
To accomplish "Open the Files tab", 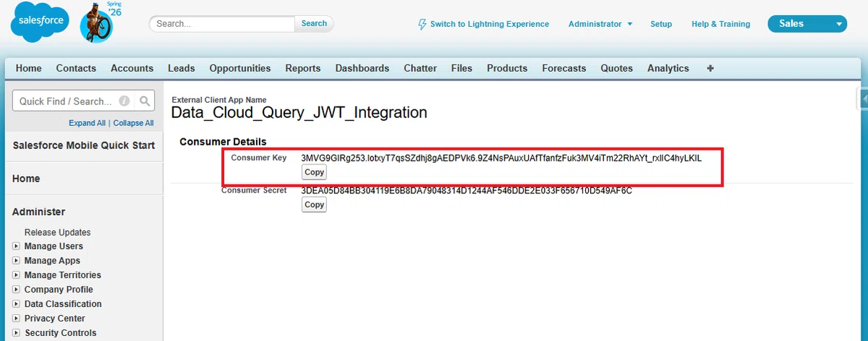I will pyautogui.click(x=461, y=68).
